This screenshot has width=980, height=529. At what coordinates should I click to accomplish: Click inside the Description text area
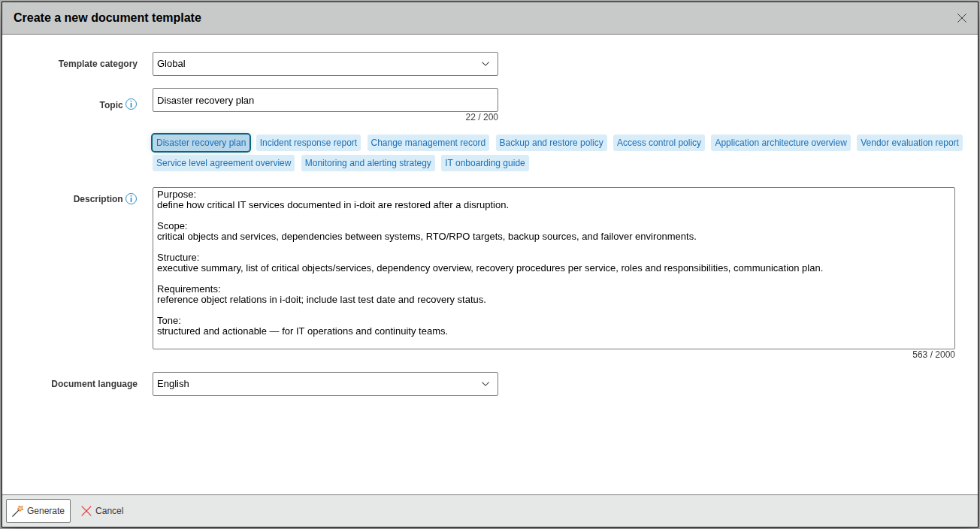tap(554, 268)
